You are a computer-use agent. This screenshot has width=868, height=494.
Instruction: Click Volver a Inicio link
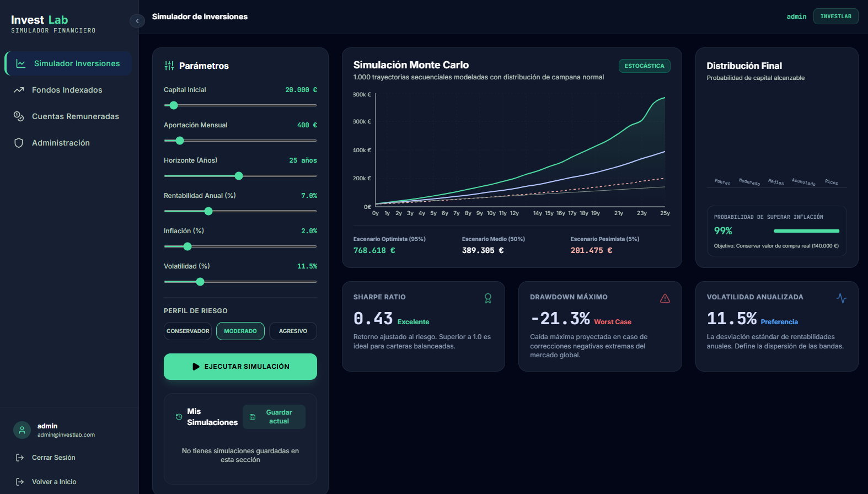(54, 482)
